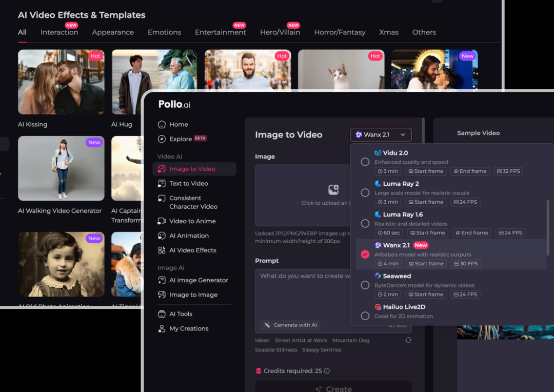Image resolution: width=554 pixels, height=392 pixels.
Task: Click the Generate with AI button
Action: pos(291,325)
